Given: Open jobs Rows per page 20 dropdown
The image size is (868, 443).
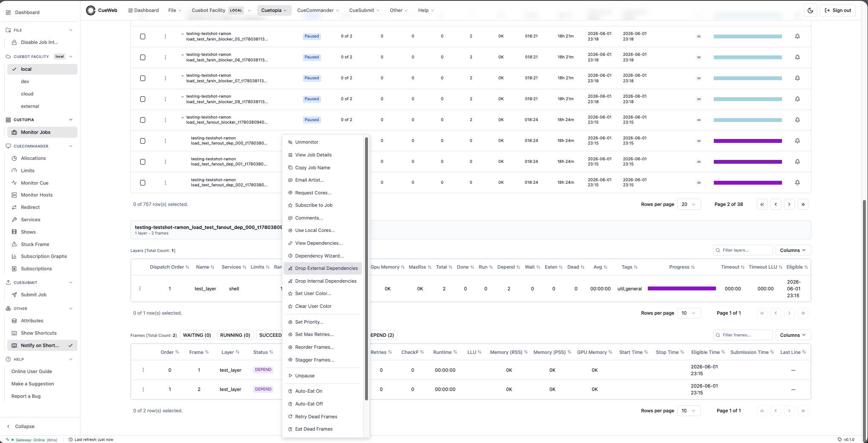Looking at the screenshot, I should pos(689,204).
